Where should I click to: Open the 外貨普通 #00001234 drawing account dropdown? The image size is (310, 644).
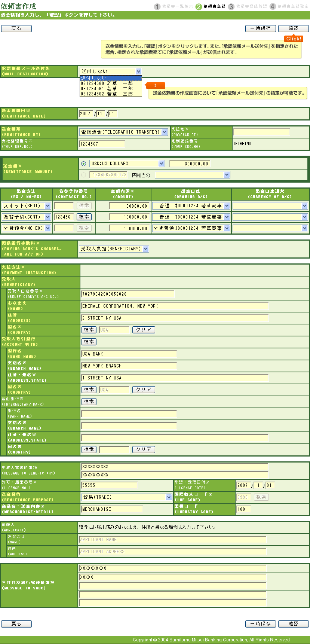(191, 228)
